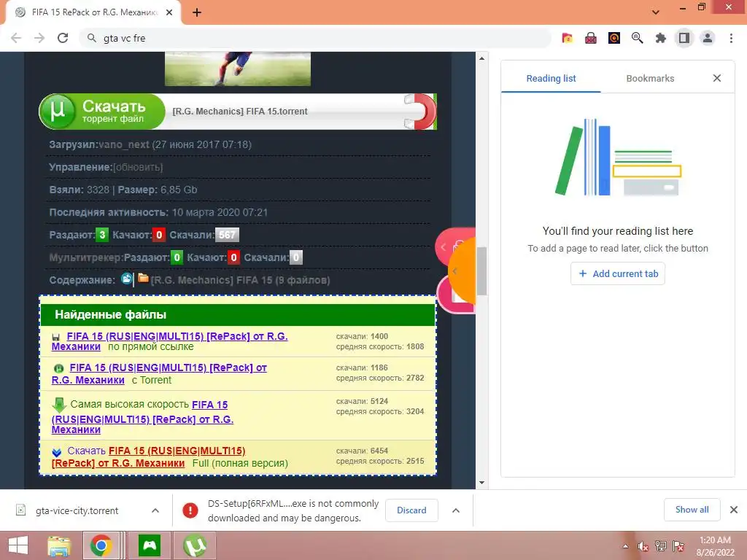747x560 pixels.
Task: Click the Add current tab button
Action: pyautogui.click(x=618, y=274)
